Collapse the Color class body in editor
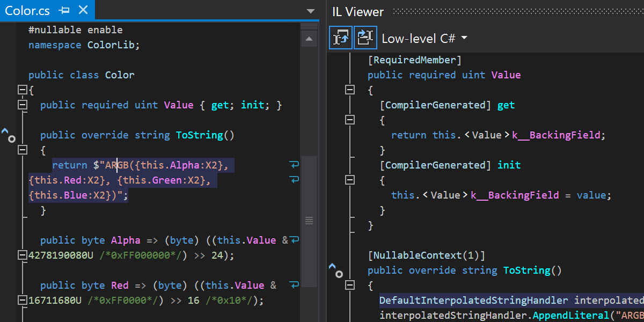Viewport: 644px width, 322px height. click(x=23, y=90)
